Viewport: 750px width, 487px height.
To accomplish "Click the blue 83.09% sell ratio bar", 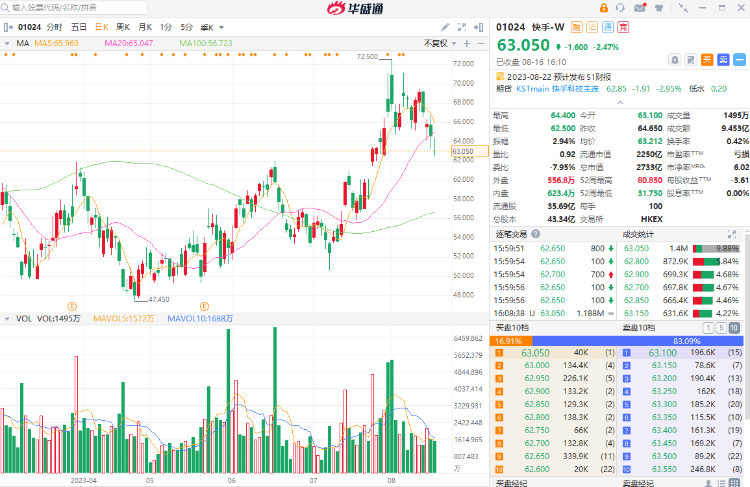I will pyautogui.click(x=638, y=341).
